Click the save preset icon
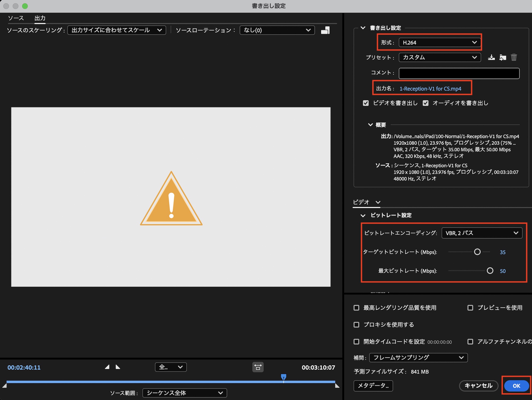This screenshot has height=400, width=532. point(491,57)
